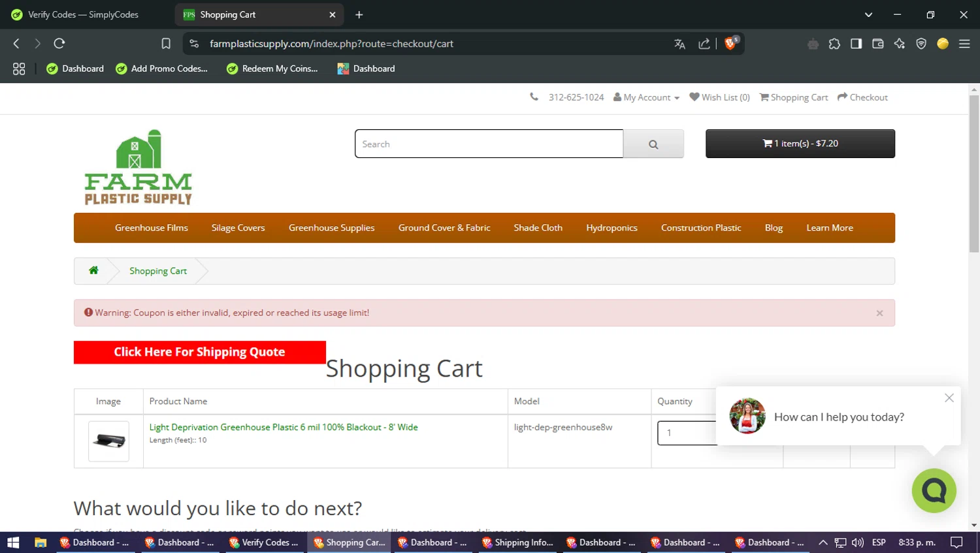The width and height of the screenshot is (980, 553).
Task: Open the tab search chevron in the title bar
Action: pyautogui.click(x=868, y=14)
